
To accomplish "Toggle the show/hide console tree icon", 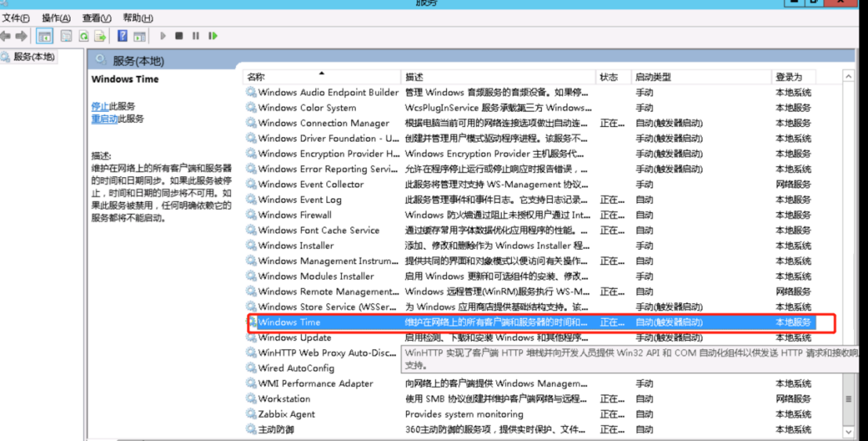I will 44,37.
